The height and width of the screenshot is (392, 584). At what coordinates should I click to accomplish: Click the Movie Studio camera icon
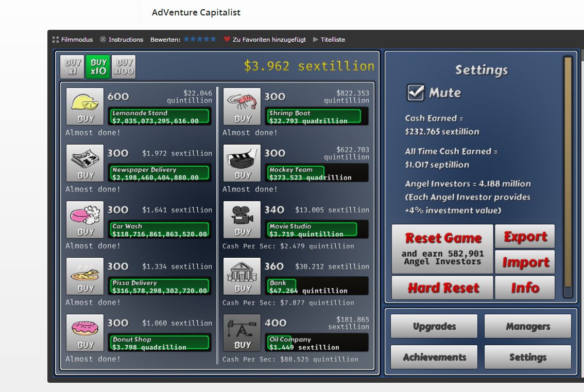coord(242,220)
